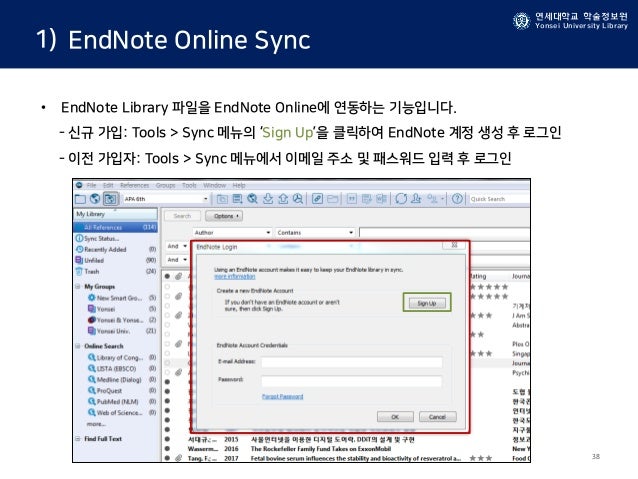The width and height of the screenshot is (638, 479).
Task: Open the File menu
Action: (x=91, y=185)
